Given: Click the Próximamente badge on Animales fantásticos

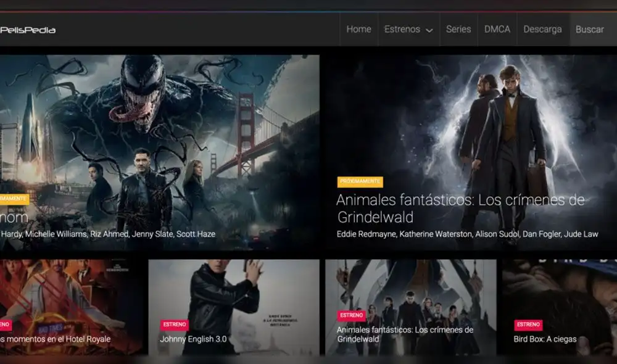Looking at the screenshot, I should click(x=360, y=182).
